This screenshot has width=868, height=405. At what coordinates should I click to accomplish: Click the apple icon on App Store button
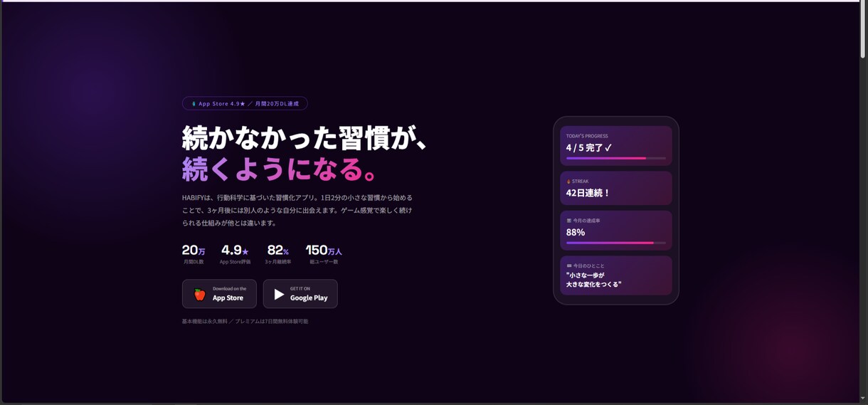[200, 294]
